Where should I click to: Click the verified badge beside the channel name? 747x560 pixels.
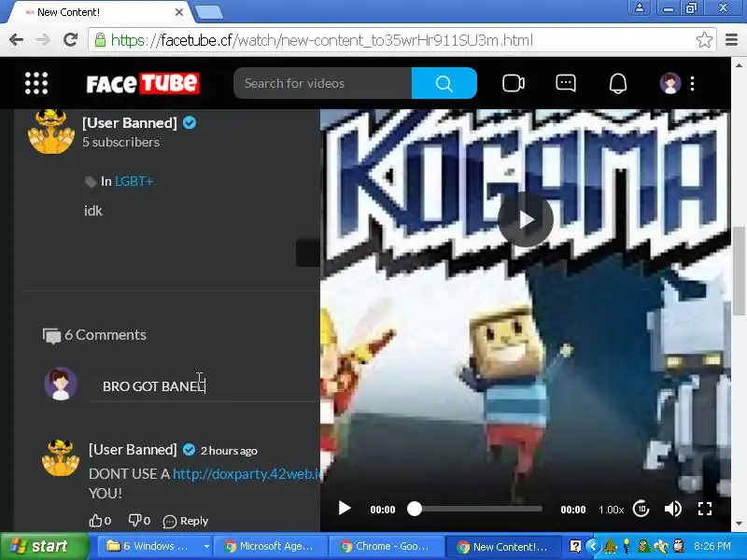[x=190, y=123]
